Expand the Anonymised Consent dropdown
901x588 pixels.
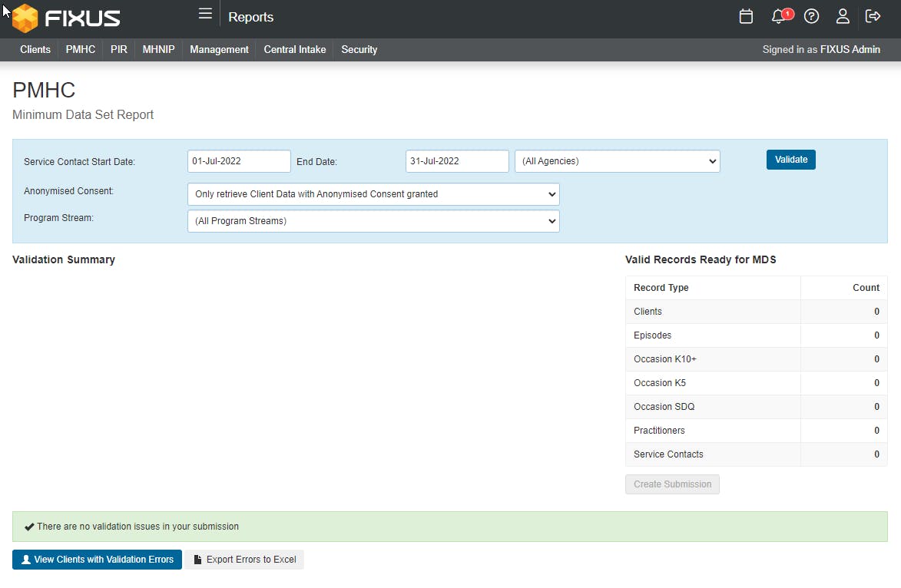(373, 194)
